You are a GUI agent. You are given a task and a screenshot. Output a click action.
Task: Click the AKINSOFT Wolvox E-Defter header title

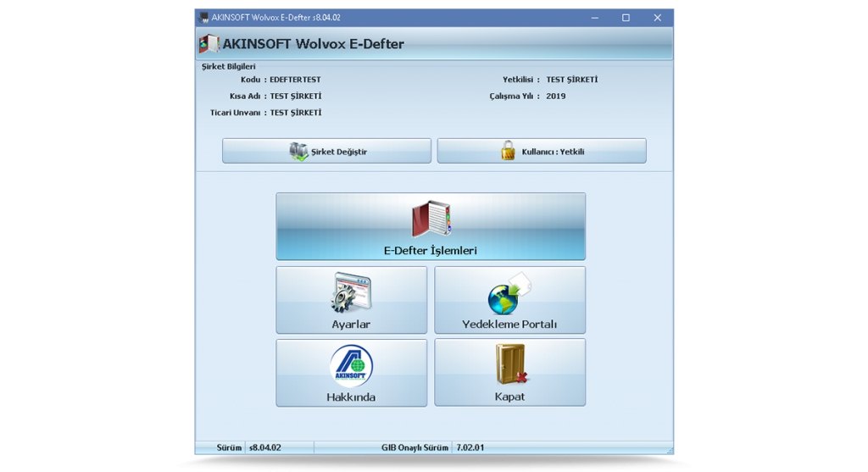pyautogui.click(x=314, y=44)
